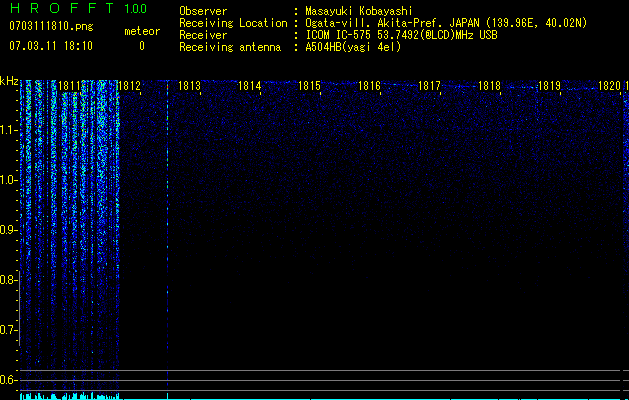Select the version number 1.0.0
629x400 pixels.
point(136,8)
